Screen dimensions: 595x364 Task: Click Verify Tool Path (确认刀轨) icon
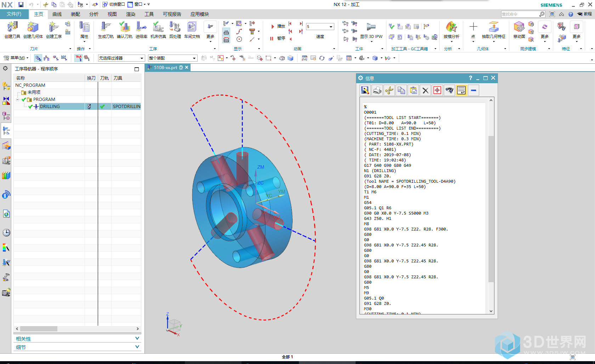[x=124, y=27]
